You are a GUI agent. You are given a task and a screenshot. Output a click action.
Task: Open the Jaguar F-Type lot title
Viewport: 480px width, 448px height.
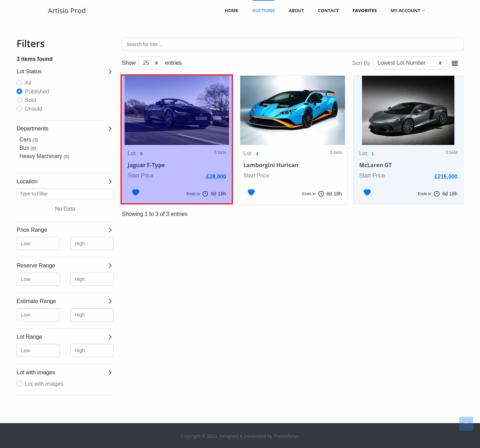tap(146, 165)
